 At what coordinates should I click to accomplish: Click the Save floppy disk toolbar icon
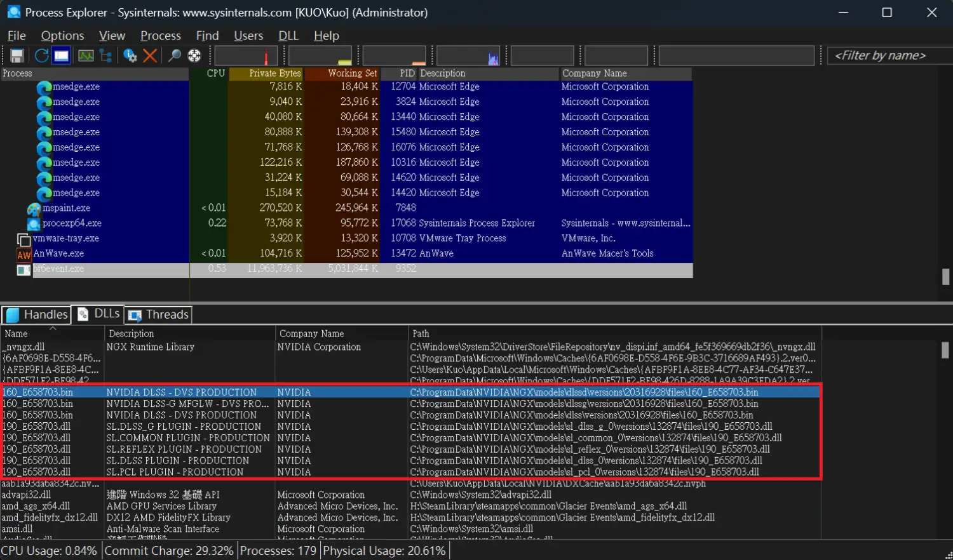point(17,56)
